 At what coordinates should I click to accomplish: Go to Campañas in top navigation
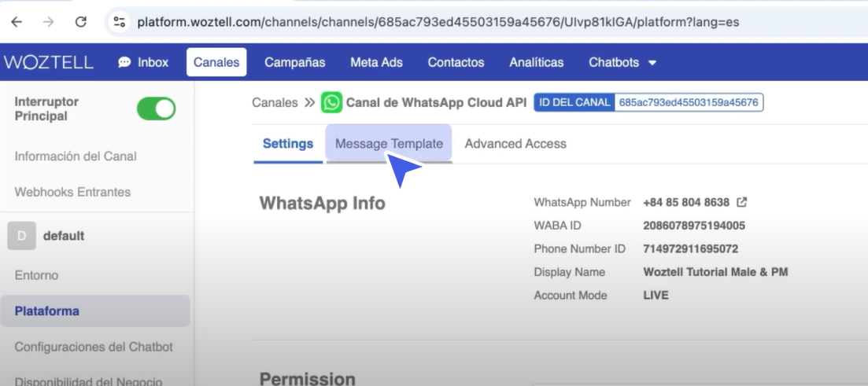[x=294, y=62]
